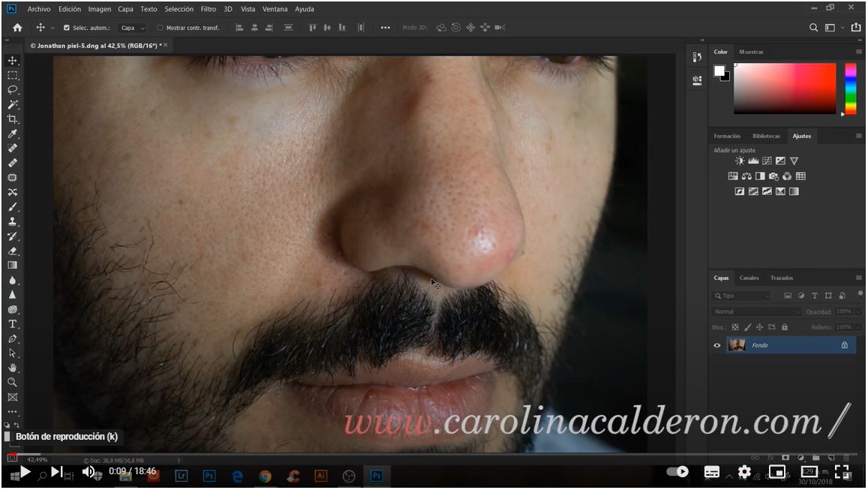Select the Zoom tool
This screenshot has height=490, width=868.
click(x=12, y=383)
